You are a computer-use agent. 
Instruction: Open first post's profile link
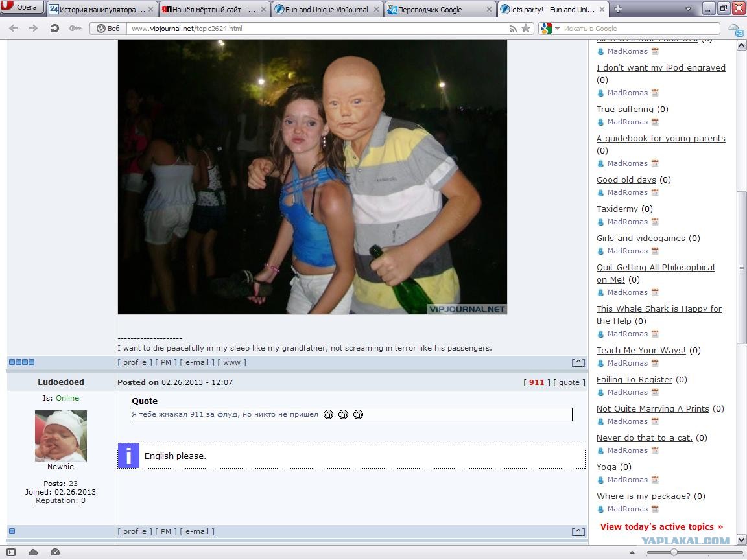[135, 362]
